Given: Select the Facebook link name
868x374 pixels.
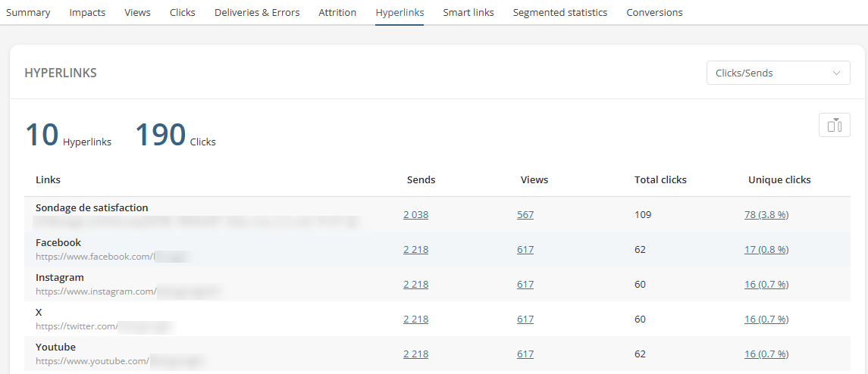Looking at the screenshot, I should tap(58, 242).
